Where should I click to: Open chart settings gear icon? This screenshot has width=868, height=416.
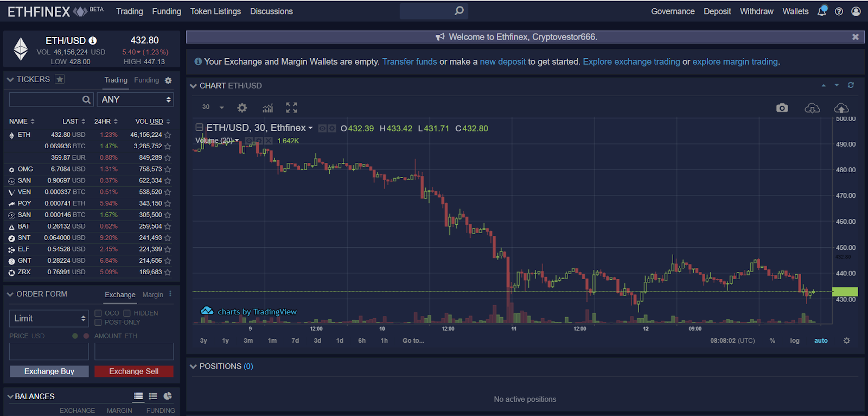242,108
